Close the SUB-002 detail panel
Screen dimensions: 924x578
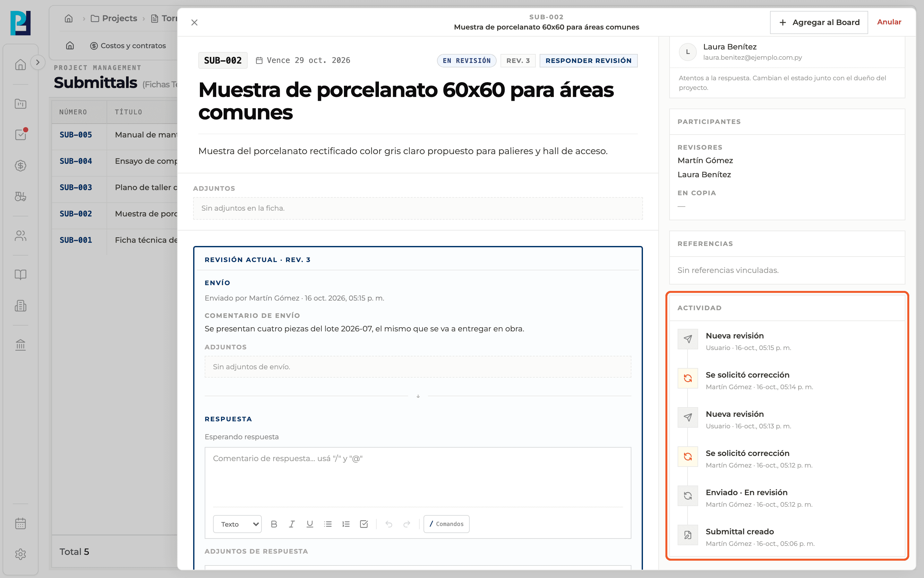pyautogui.click(x=194, y=22)
